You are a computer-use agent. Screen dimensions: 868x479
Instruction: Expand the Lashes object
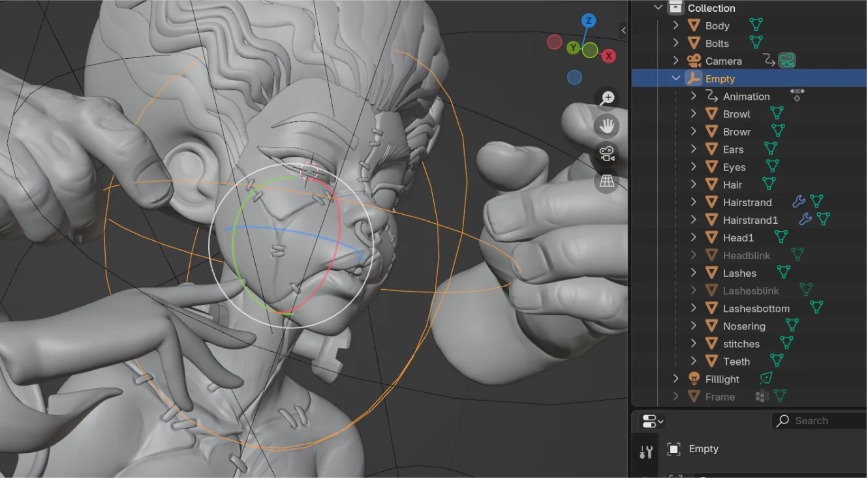click(x=694, y=272)
